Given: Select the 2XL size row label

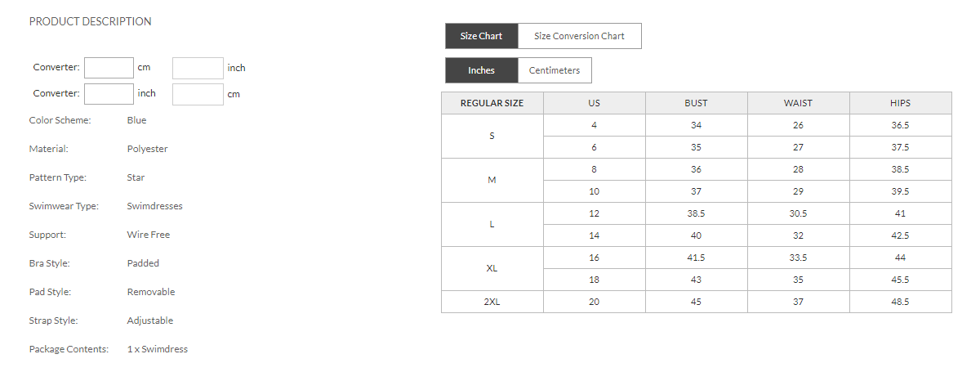Looking at the screenshot, I should pyautogui.click(x=492, y=302).
